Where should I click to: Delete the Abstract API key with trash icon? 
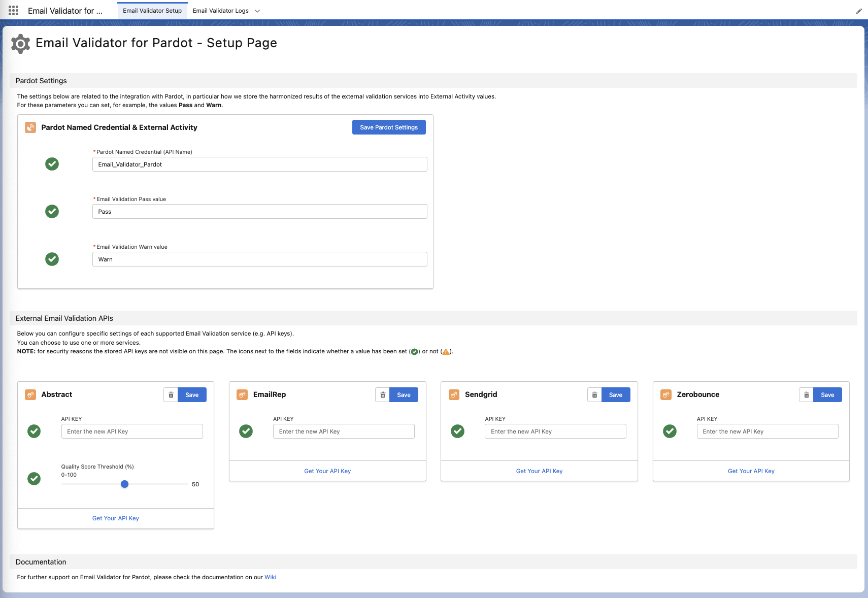pyautogui.click(x=171, y=395)
